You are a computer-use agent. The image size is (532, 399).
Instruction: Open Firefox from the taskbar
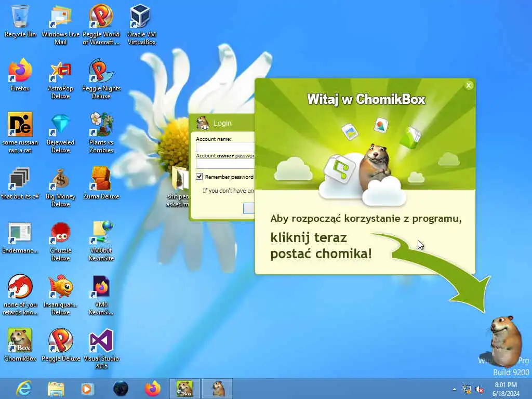[x=153, y=389]
